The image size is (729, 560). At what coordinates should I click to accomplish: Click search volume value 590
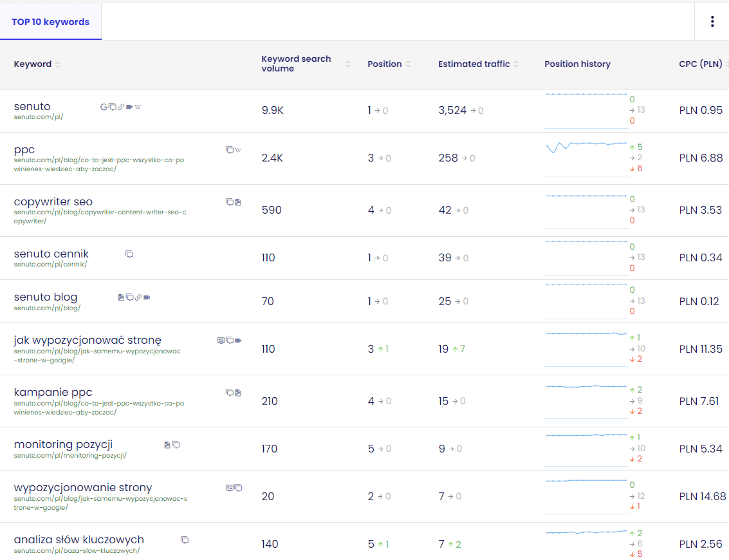tap(272, 210)
